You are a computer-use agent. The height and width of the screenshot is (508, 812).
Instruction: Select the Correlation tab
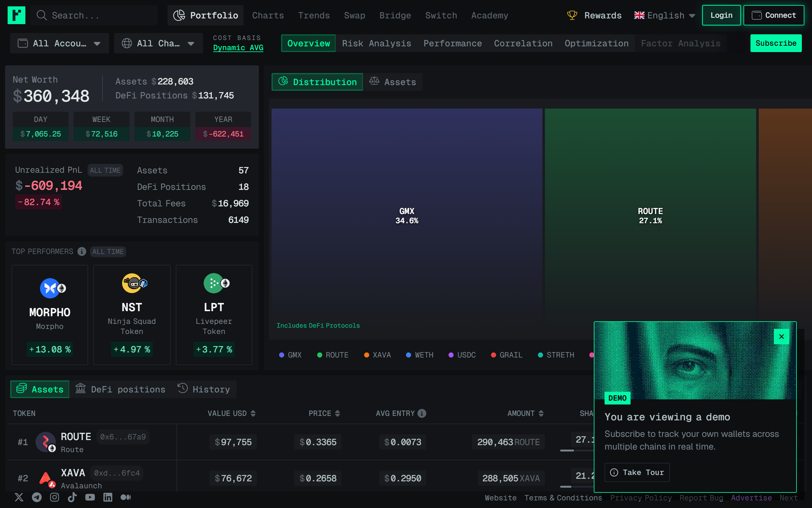(x=523, y=43)
